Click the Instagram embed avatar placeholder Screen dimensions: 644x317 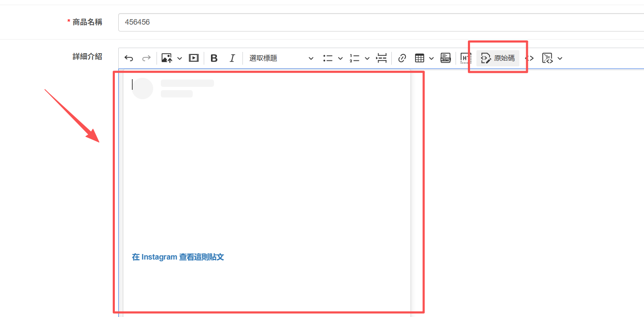coord(142,89)
